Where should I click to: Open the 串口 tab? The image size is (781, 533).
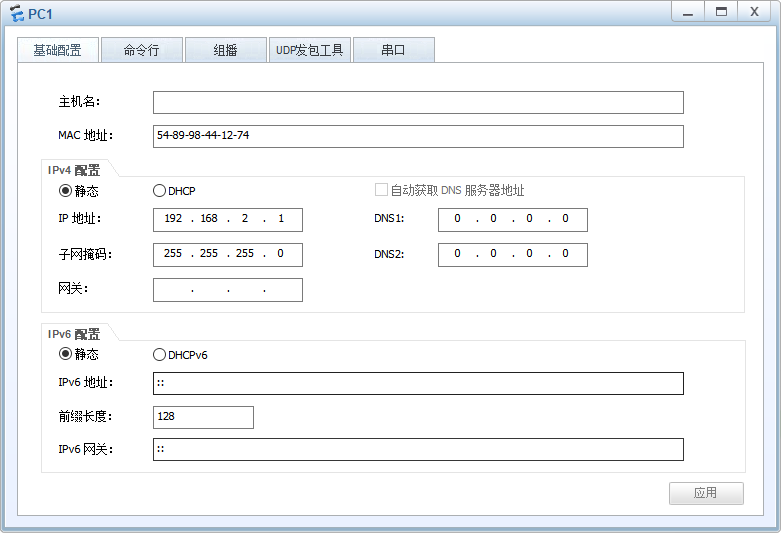pos(394,50)
